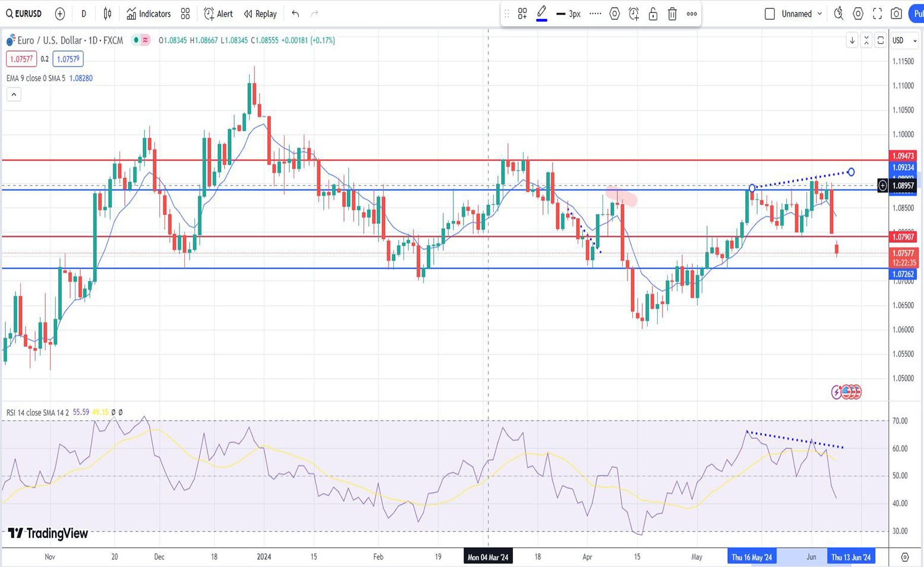Open Quick search lightning magnifier icon

point(838,14)
